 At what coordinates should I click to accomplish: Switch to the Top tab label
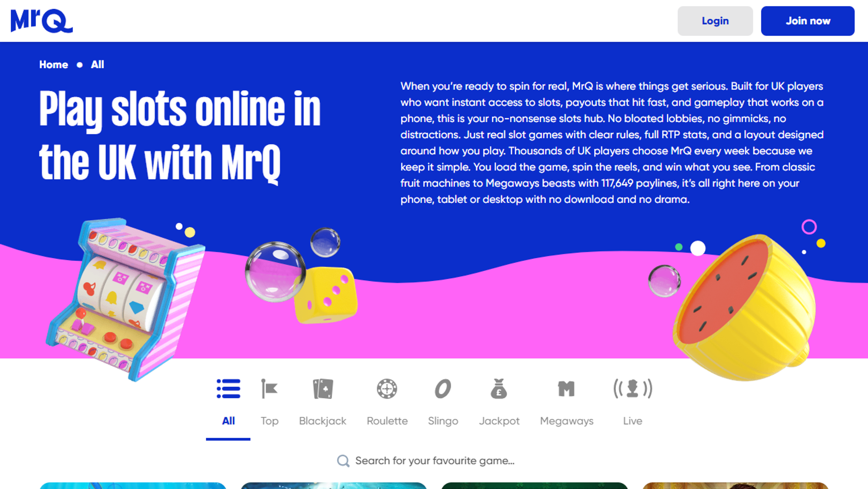[270, 421]
